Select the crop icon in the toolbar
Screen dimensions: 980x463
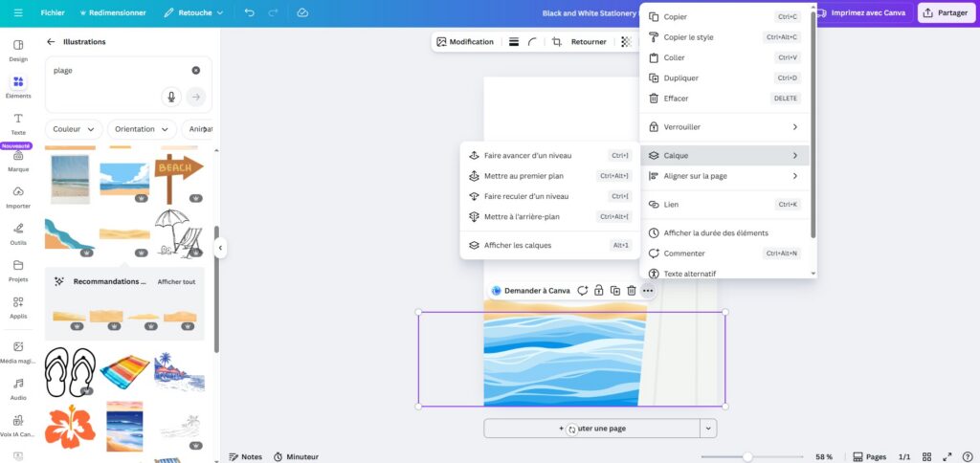(x=557, y=42)
